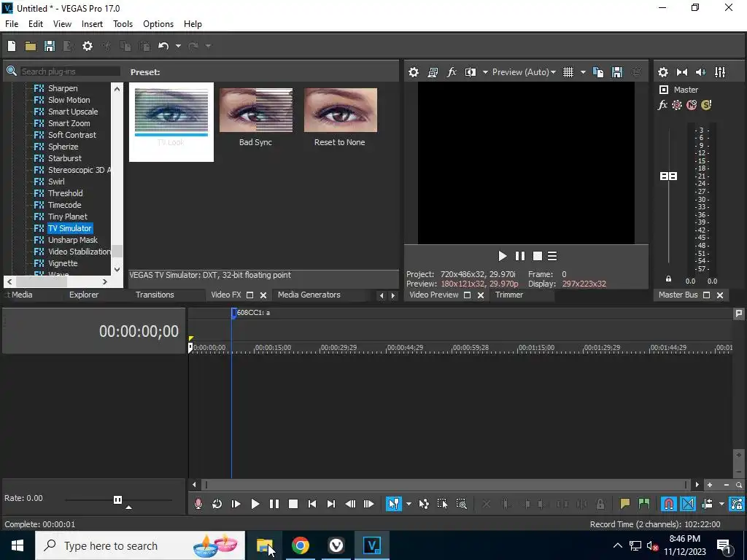Open the preview transport hamburger menu
Screen dimensions: 747x560
click(x=552, y=256)
